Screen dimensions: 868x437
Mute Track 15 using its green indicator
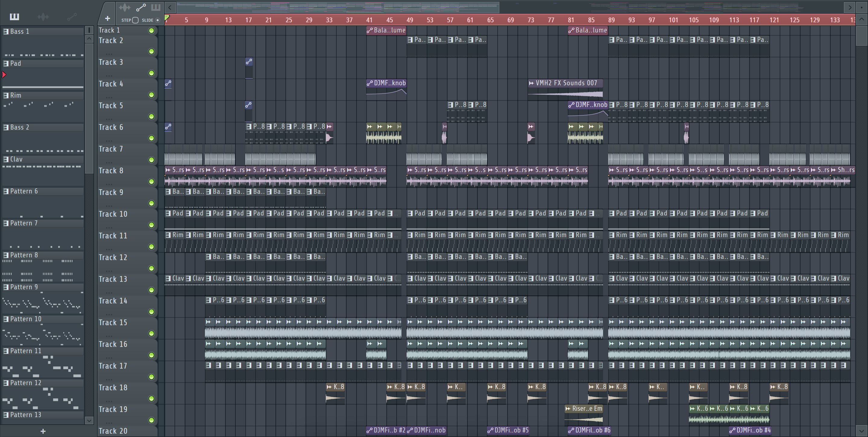[x=152, y=334]
